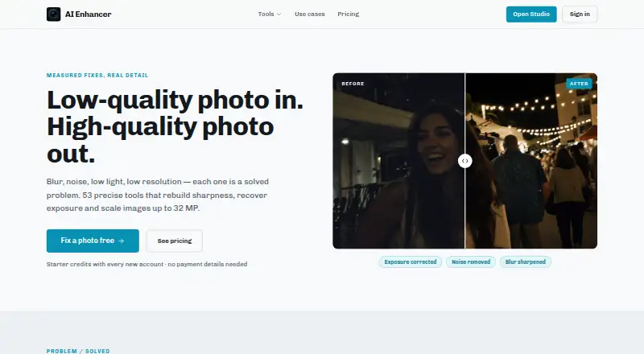Select the Blur sharpened chip
Viewport: 644px width, 354px height.
pyautogui.click(x=526, y=261)
